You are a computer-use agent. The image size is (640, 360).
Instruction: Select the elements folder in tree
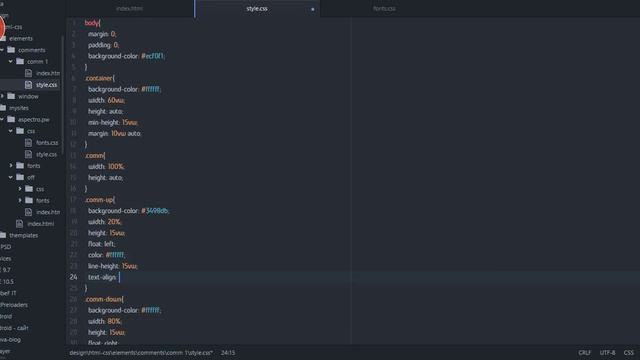21,38
